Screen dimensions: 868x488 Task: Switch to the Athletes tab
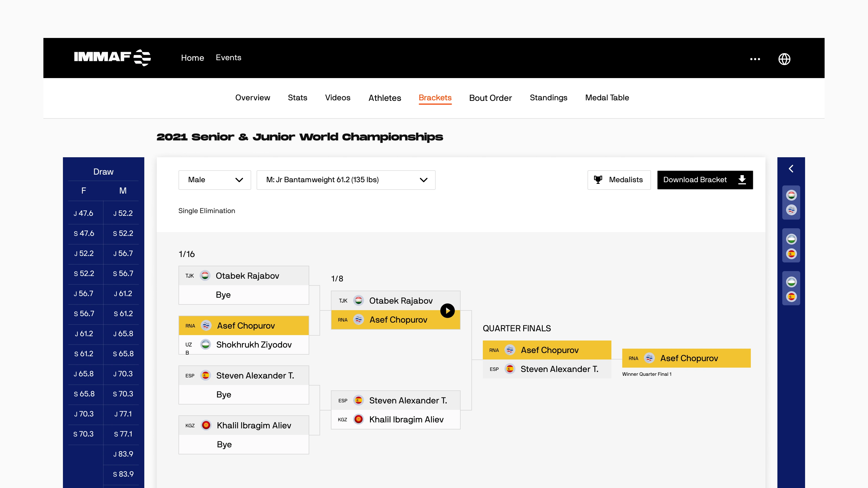click(385, 98)
